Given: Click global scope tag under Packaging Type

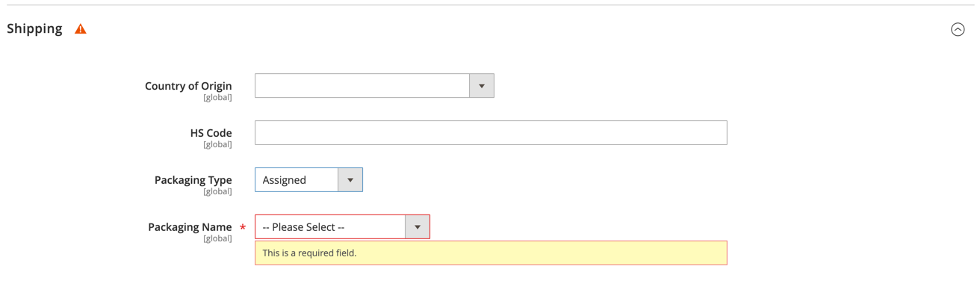Looking at the screenshot, I should pos(217,192).
